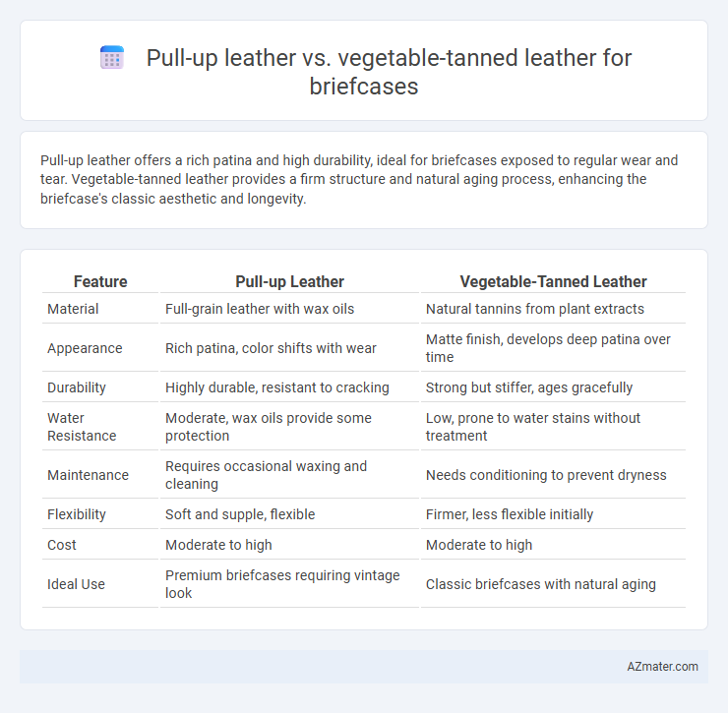Select 'Highly durable, resistant to cracking' cell
Image resolution: width=728 pixels, height=713 pixels.
(277, 387)
